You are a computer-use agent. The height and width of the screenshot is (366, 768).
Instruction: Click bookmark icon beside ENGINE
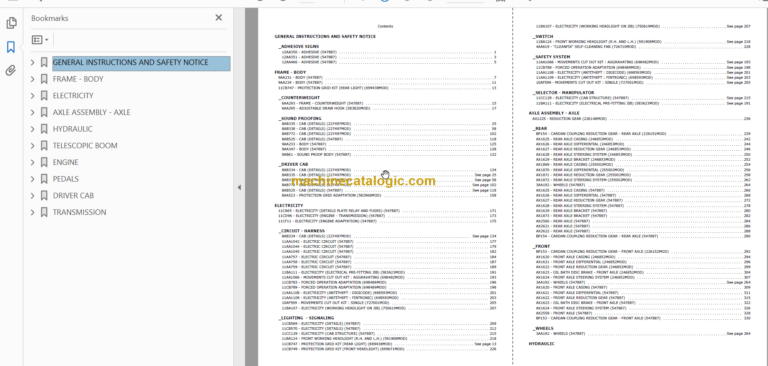pyautogui.click(x=44, y=163)
